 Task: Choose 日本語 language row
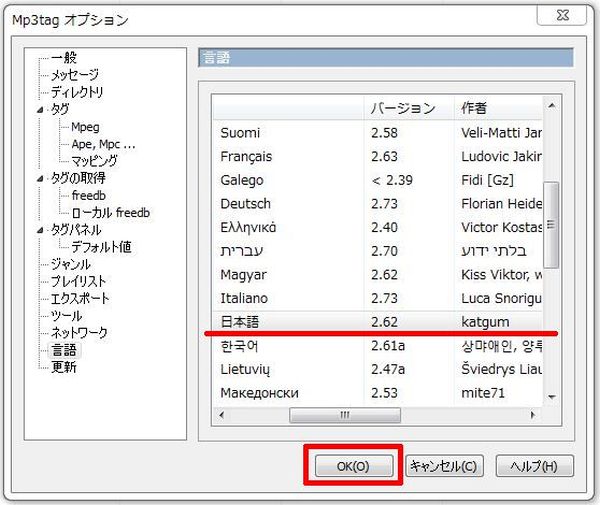[377, 322]
